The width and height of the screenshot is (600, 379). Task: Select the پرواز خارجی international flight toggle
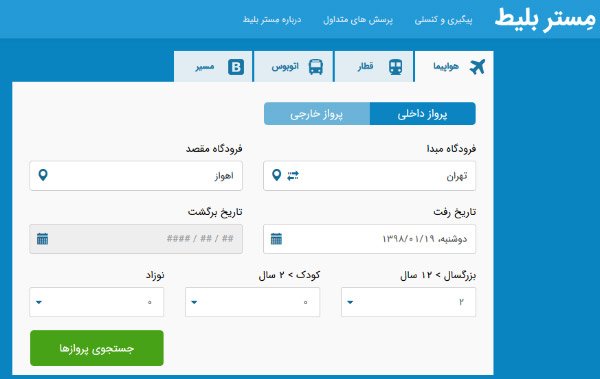[317, 114]
